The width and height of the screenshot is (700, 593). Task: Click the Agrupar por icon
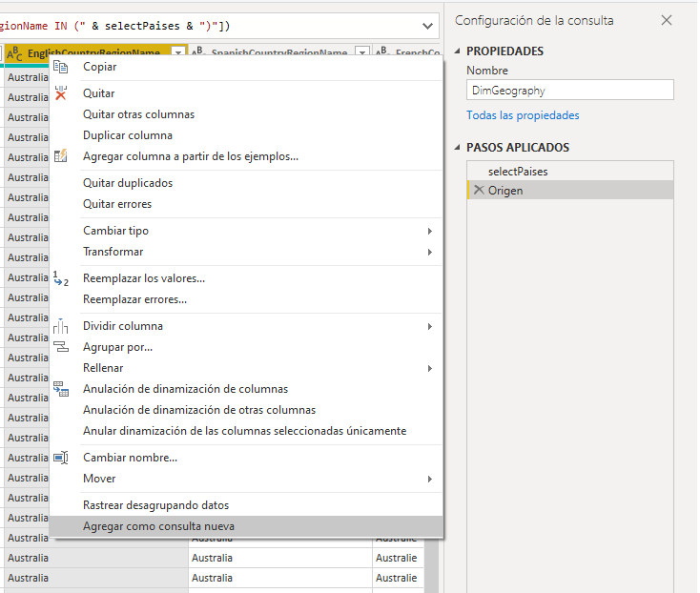[61, 347]
